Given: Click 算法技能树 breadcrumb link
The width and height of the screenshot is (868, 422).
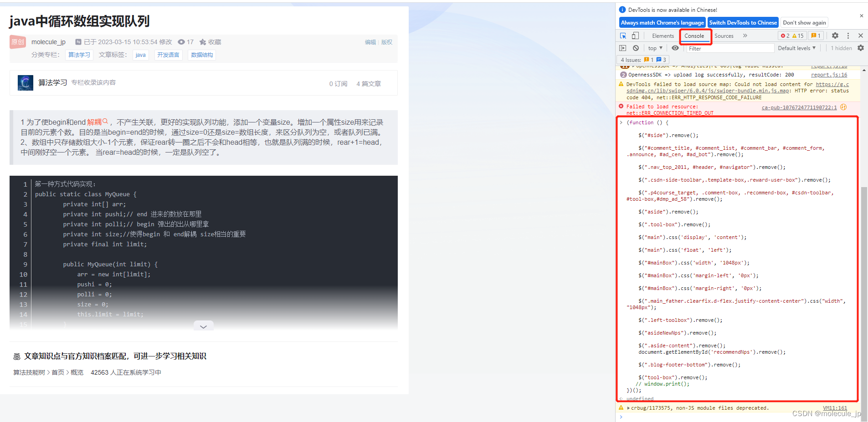Looking at the screenshot, I should coord(29,372).
